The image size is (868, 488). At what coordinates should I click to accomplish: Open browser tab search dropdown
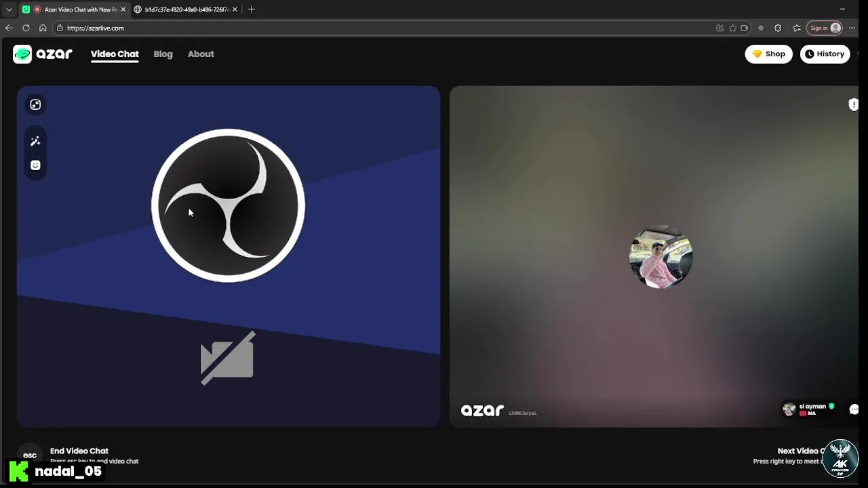[x=9, y=9]
